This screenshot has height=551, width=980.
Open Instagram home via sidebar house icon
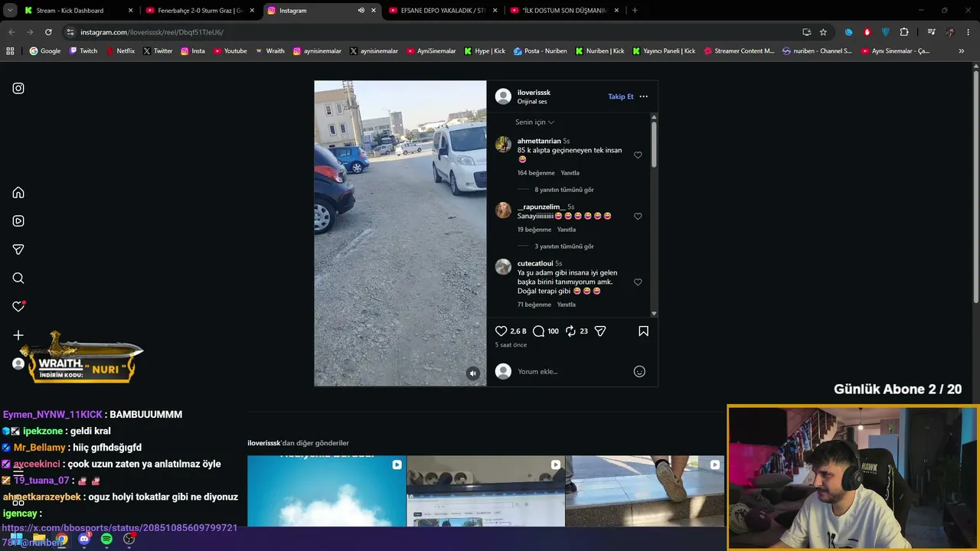pos(18,193)
